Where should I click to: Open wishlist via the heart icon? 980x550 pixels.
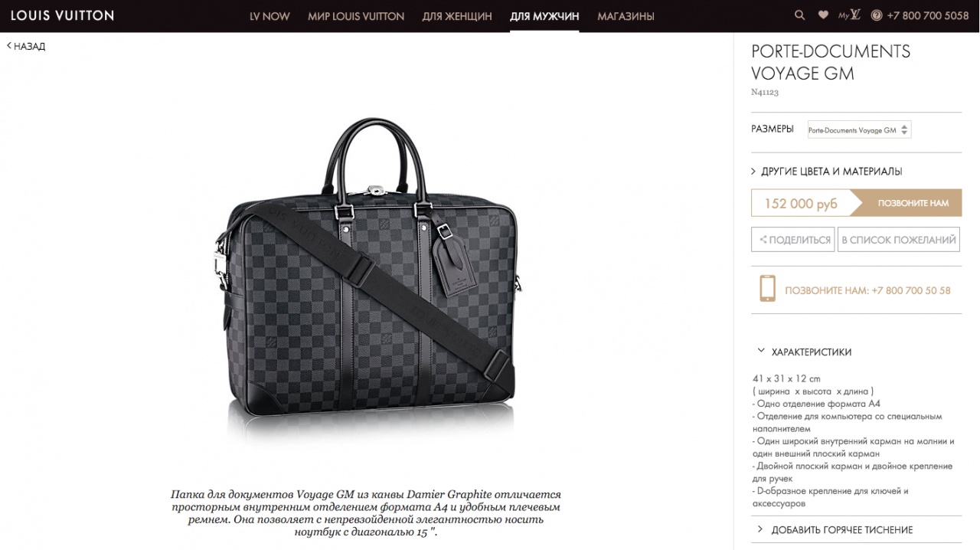point(823,15)
